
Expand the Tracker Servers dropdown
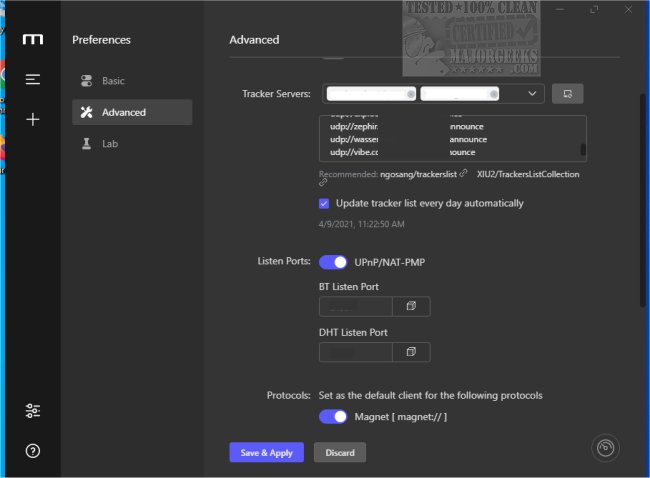[533, 94]
